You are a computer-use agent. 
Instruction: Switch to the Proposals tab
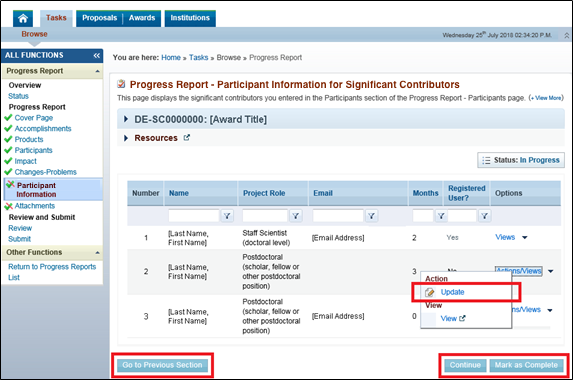tap(99, 18)
